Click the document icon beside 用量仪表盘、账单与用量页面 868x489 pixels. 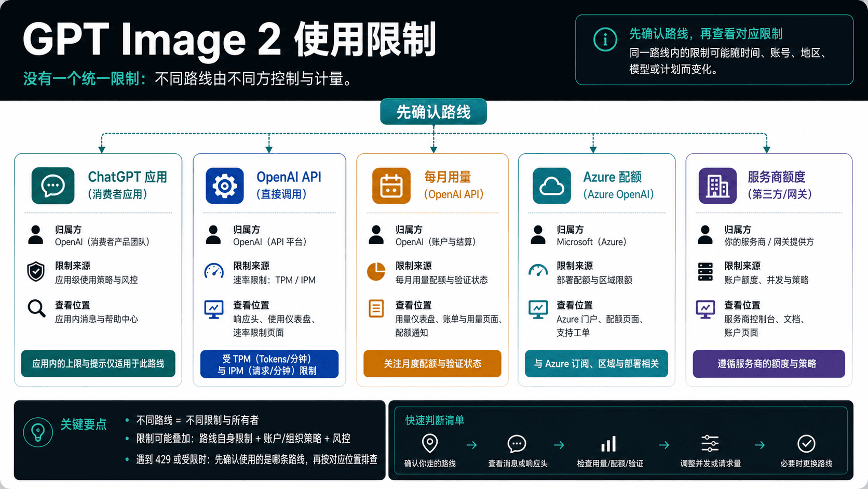[x=376, y=309]
